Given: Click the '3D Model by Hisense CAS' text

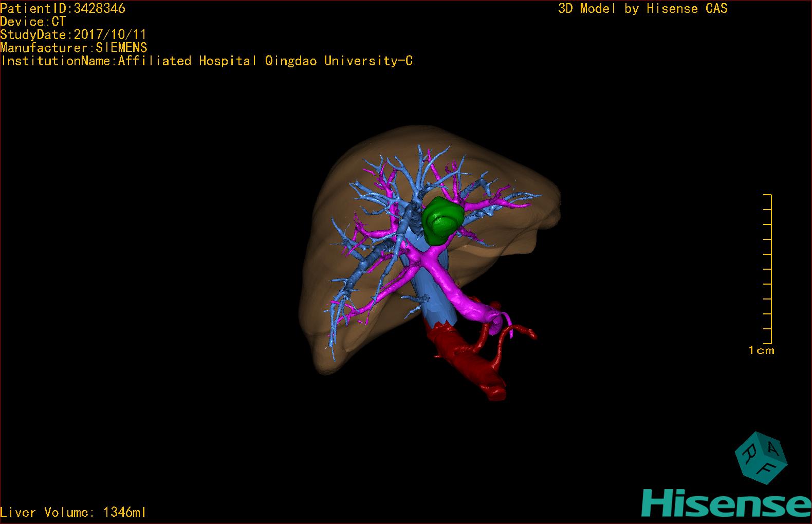Looking at the screenshot, I should pos(643,8).
